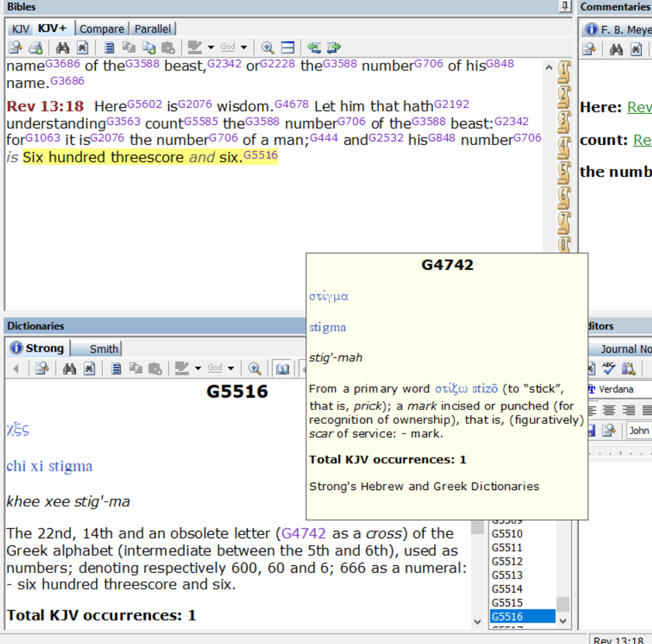Open highlighter color dropdown in Bibles toolbar
652x644 pixels.
pos(211,48)
